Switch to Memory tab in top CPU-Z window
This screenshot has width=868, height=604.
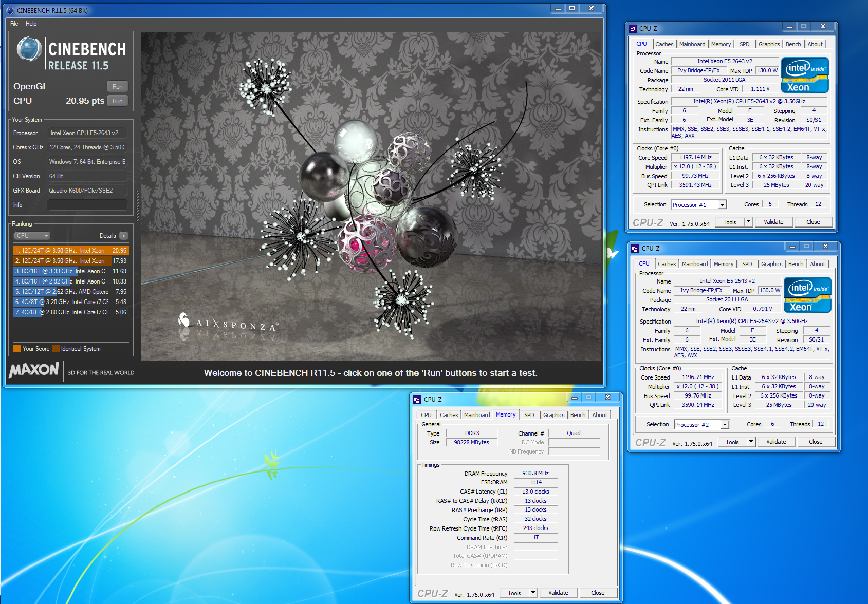[x=721, y=44]
